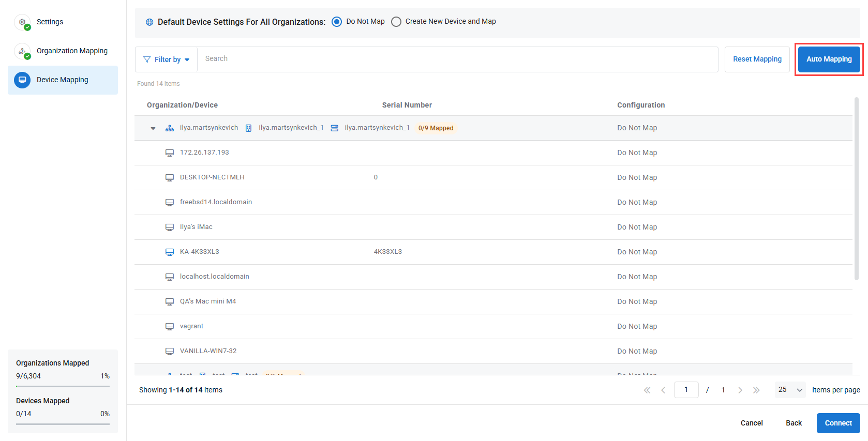
Task: Click the Device Mapping monitor icon
Action: tap(22, 80)
